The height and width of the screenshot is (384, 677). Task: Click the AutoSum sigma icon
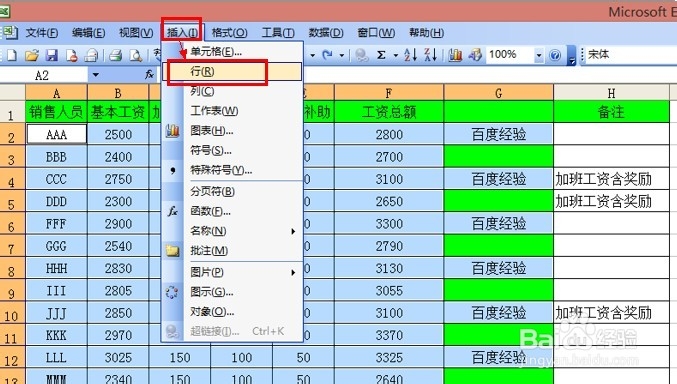click(381, 55)
